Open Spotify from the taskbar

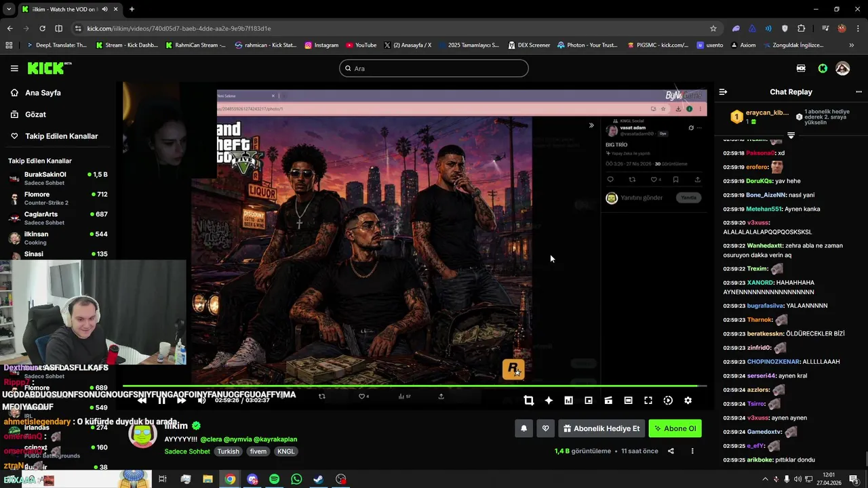(x=274, y=479)
